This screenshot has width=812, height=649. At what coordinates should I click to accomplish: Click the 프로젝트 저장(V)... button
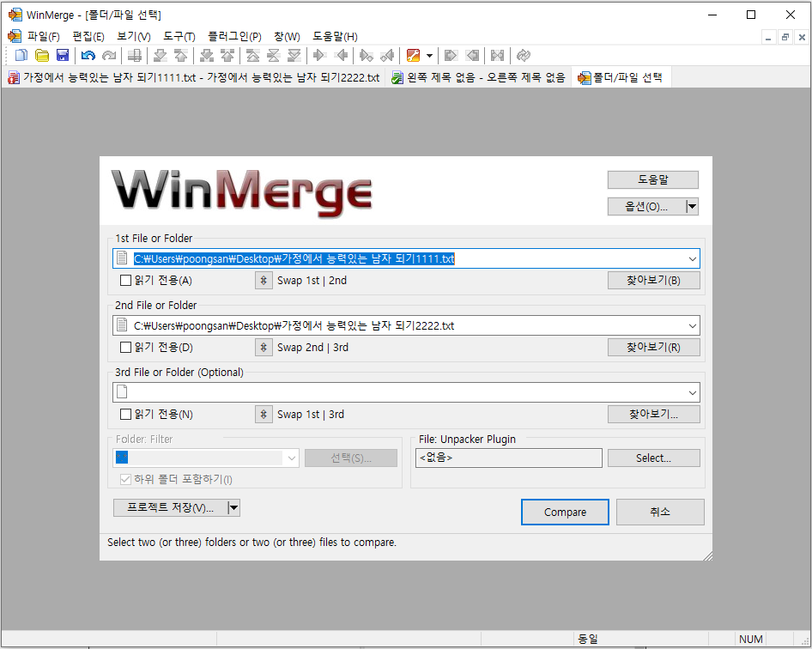coord(170,508)
